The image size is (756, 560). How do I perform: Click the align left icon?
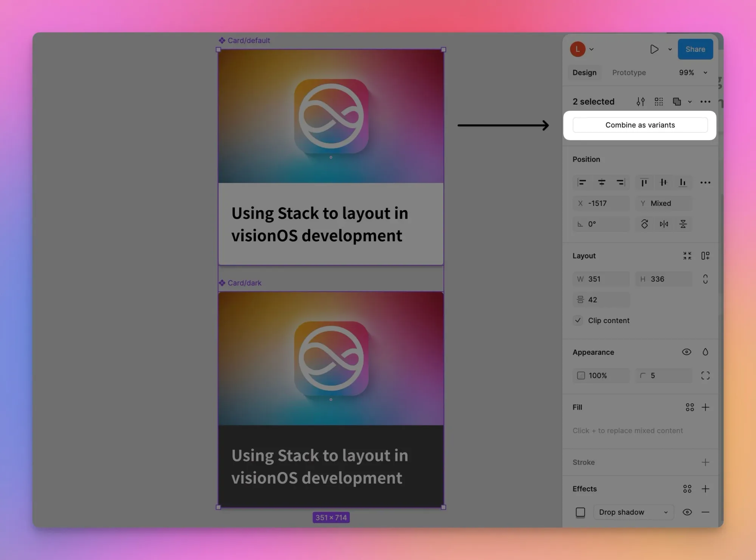[582, 183]
